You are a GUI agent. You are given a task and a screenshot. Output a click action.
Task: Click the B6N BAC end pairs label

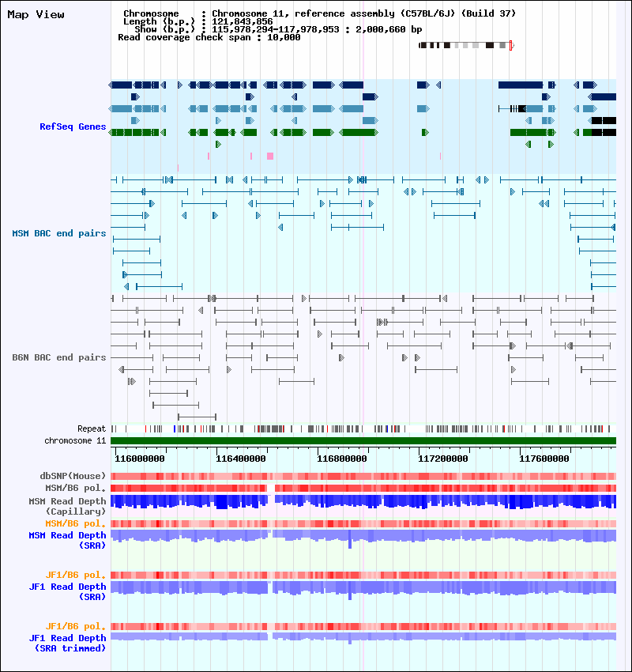[x=58, y=357]
